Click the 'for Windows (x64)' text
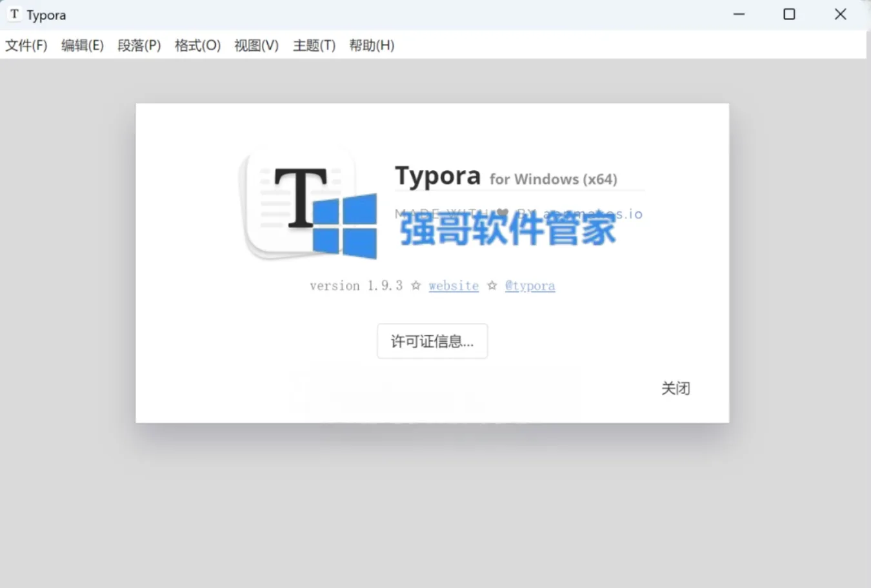Viewport: 871px width, 588px height. tap(553, 179)
